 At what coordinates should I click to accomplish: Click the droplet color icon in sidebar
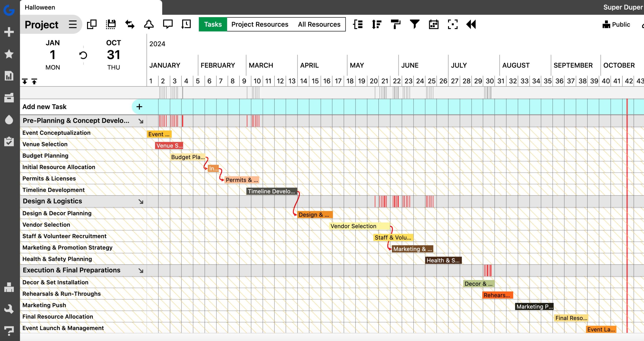click(9, 119)
